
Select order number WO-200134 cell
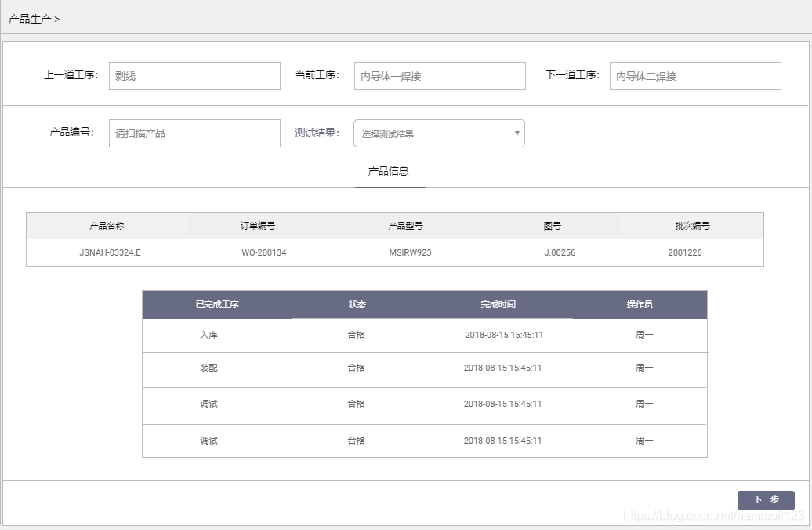[x=264, y=252]
